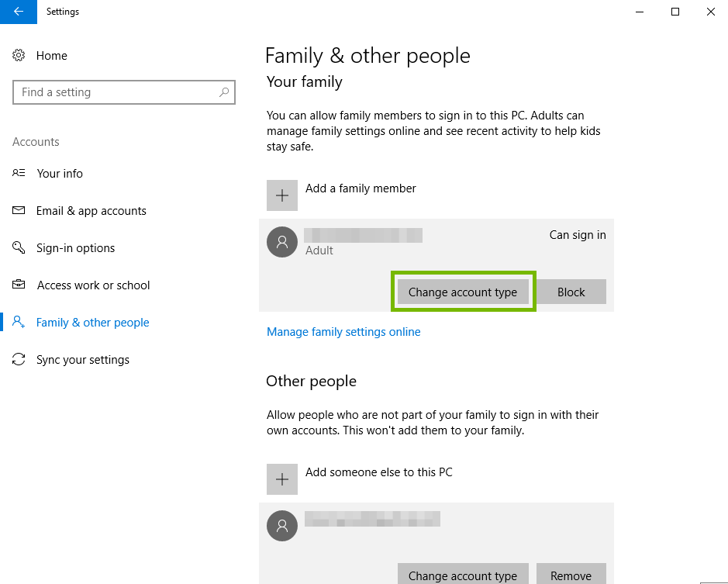This screenshot has height=584, width=728.
Task: Open the Access work or school briefcase icon
Action: click(x=19, y=285)
